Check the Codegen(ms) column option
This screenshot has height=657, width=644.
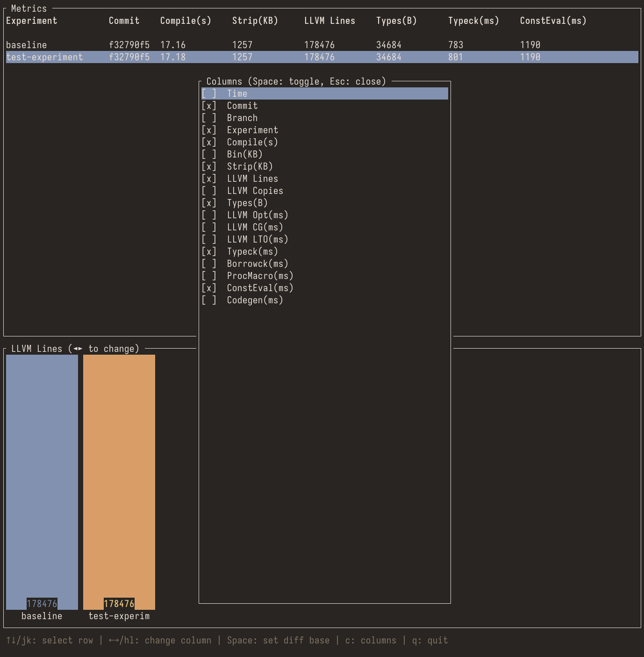coord(209,300)
